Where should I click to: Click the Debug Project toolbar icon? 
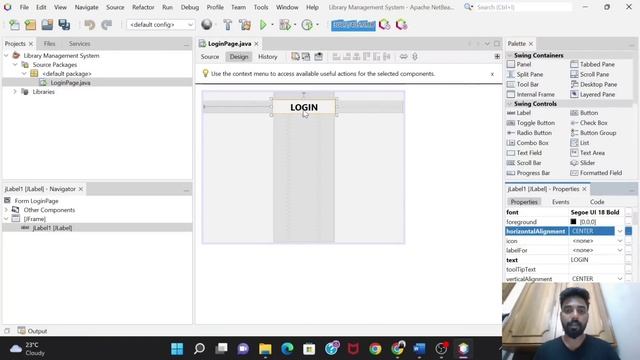tap(284, 25)
